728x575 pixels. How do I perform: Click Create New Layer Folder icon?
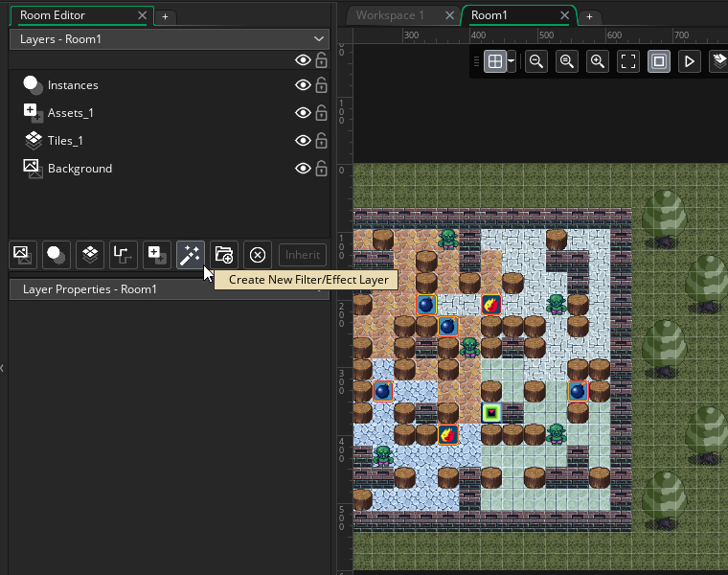224,255
